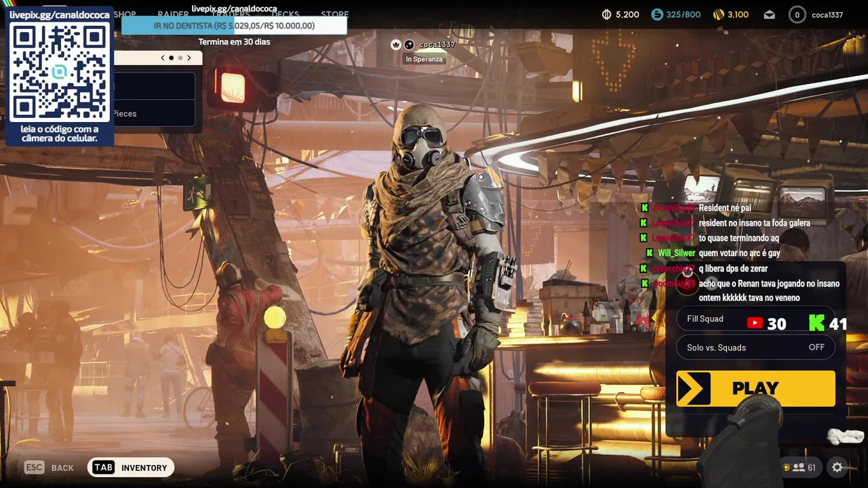Click the green Kick viewer count icon
The image size is (868, 488).
coord(817,323)
